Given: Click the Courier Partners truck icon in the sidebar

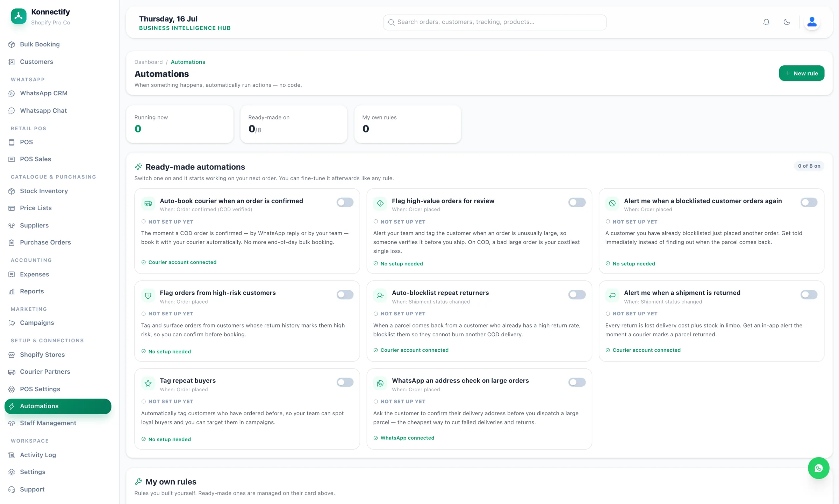Looking at the screenshot, I should tap(12, 372).
